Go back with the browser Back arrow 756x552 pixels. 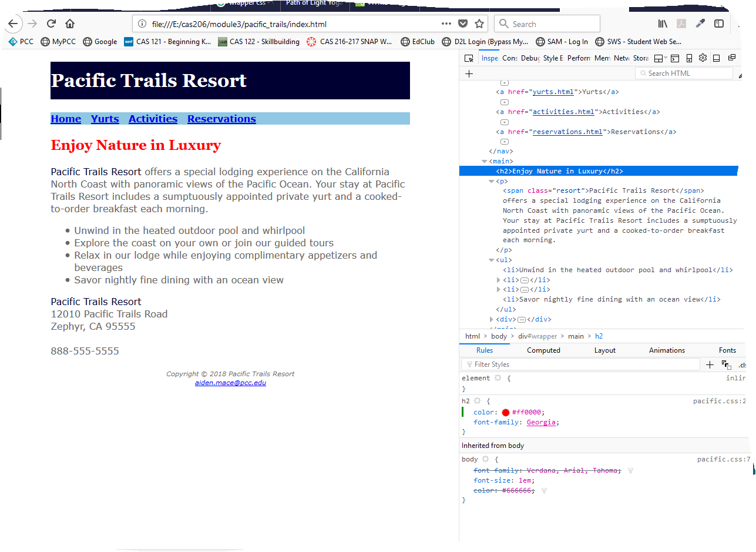[x=13, y=24]
